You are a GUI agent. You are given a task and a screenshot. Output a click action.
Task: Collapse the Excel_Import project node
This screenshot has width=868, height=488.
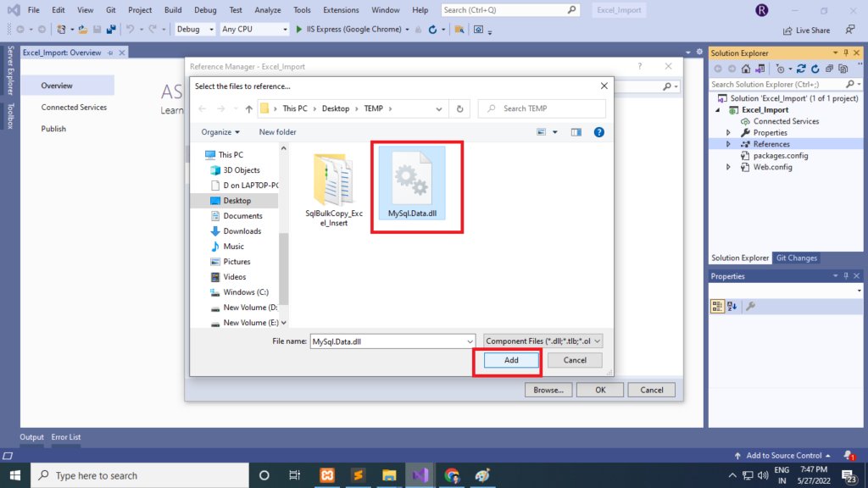[x=718, y=110]
